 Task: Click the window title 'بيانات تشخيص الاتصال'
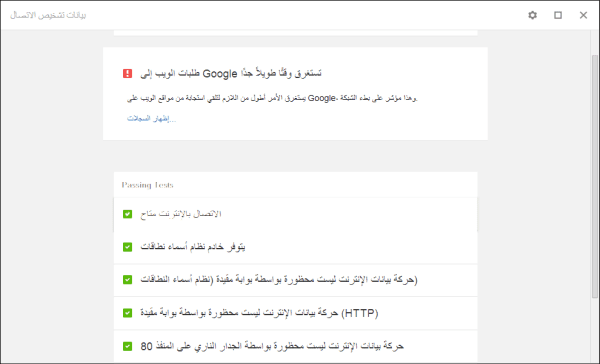48,15
